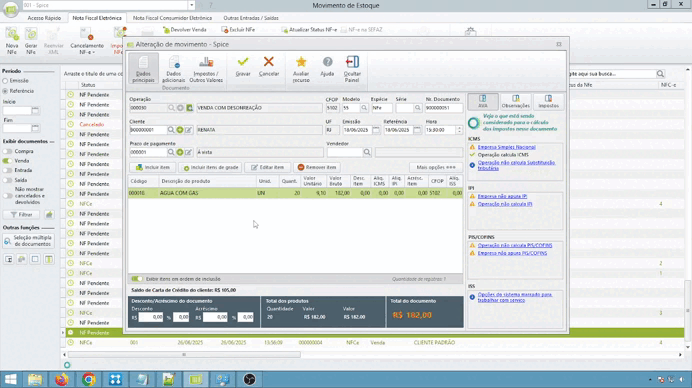Image resolution: width=692 pixels, height=388 pixels.
Task: Click Filtrar button in sidebar
Action: tap(22, 215)
